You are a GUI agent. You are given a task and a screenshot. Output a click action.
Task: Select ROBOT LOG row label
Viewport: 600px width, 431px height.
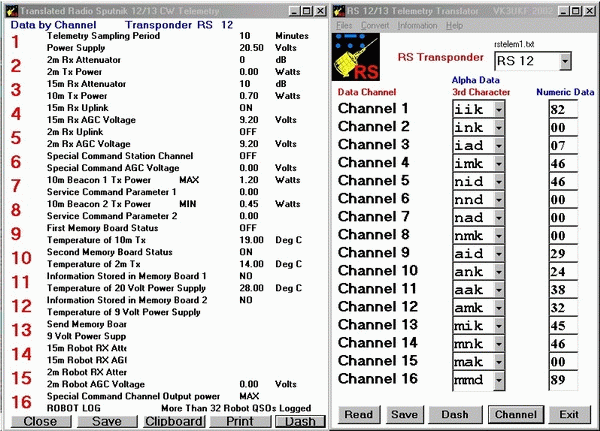[x=73, y=408]
